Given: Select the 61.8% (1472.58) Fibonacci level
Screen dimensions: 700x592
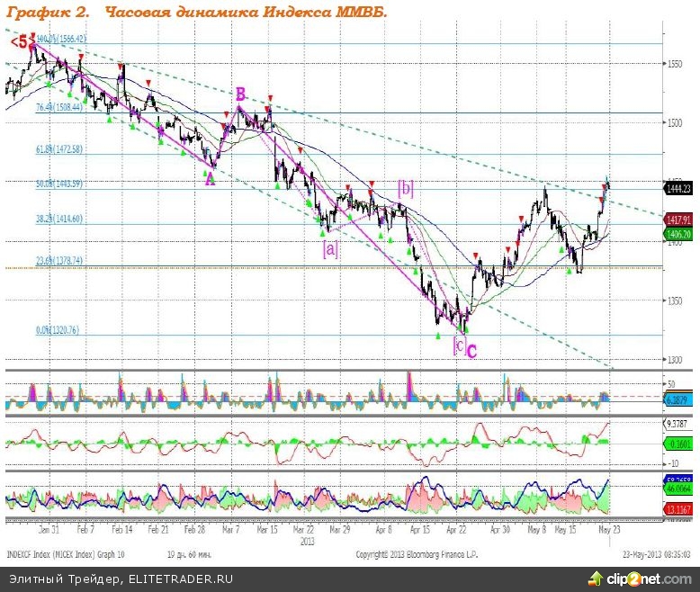Looking at the screenshot, I should click(x=59, y=149).
